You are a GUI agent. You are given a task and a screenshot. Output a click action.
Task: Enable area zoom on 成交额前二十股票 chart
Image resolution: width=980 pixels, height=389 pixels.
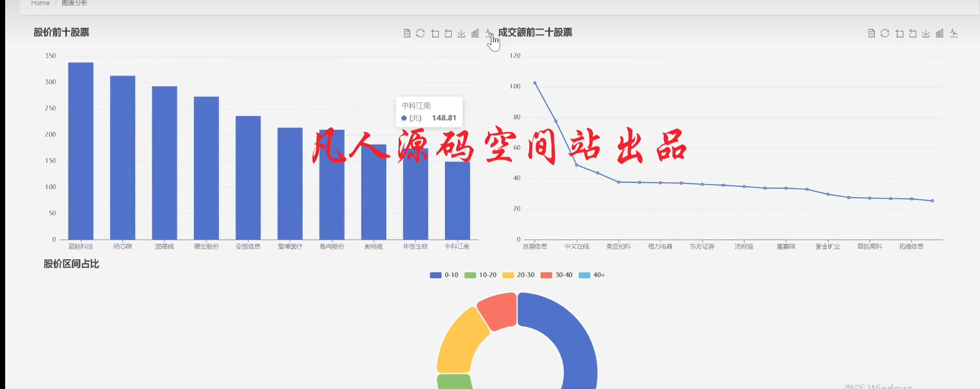click(x=899, y=33)
